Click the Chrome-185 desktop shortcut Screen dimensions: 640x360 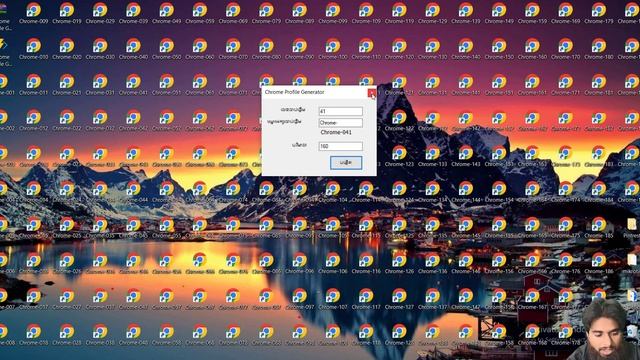(x=599, y=227)
